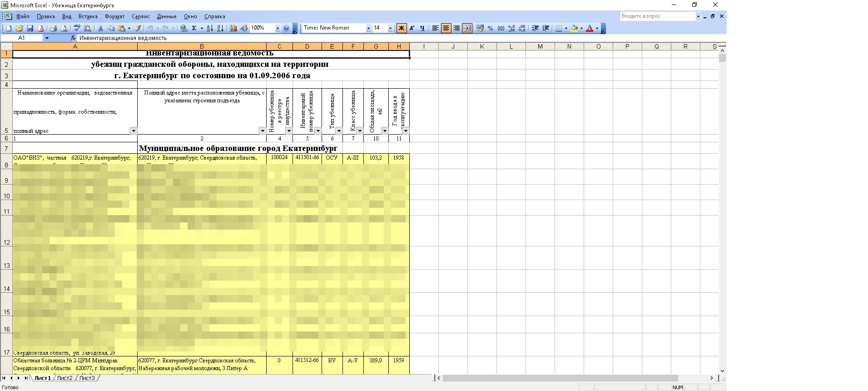The width and height of the screenshot is (868, 391).
Task: Open the Данные menu
Action: (166, 16)
